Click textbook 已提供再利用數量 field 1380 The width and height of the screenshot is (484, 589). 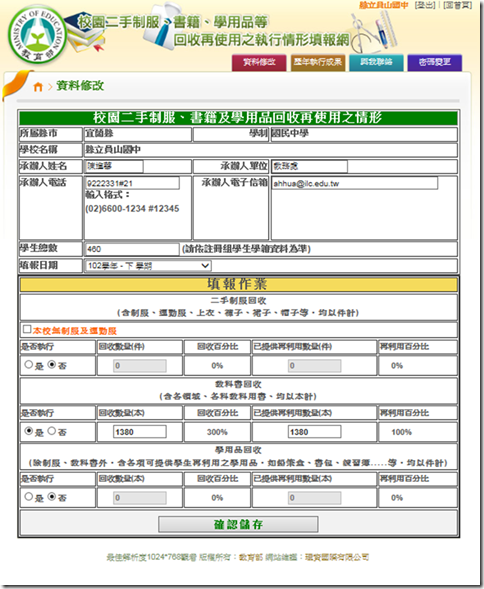pyautogui.click(x=315, y=432)
